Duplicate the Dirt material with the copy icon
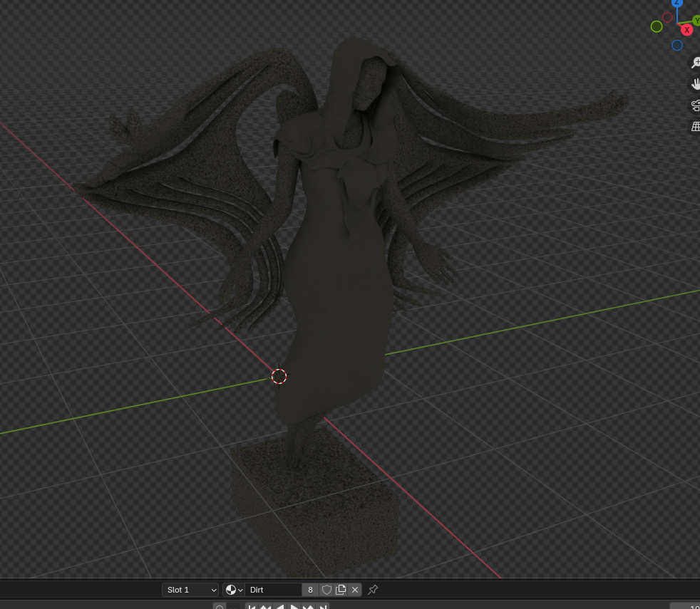The image size is (700, 609). click(341, 590)
